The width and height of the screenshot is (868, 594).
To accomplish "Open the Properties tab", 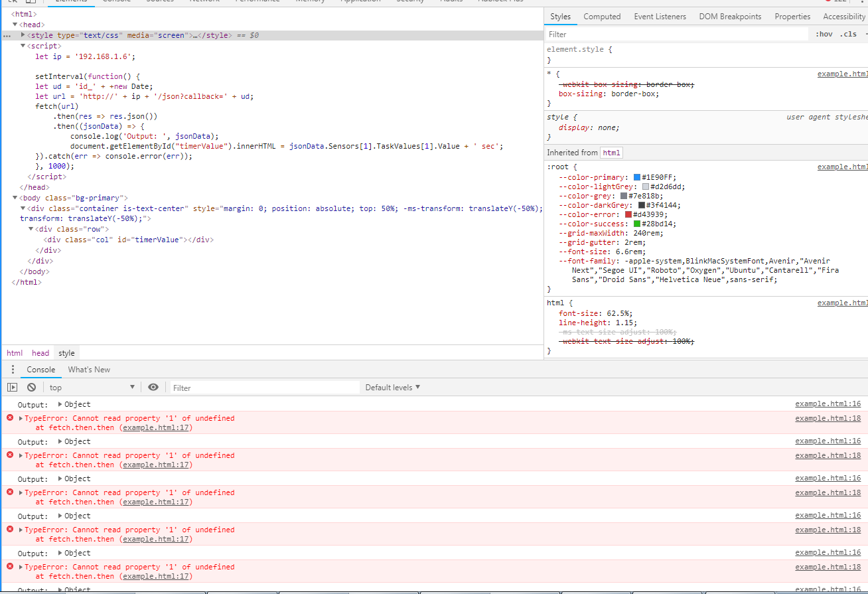I will click(792, 17).
